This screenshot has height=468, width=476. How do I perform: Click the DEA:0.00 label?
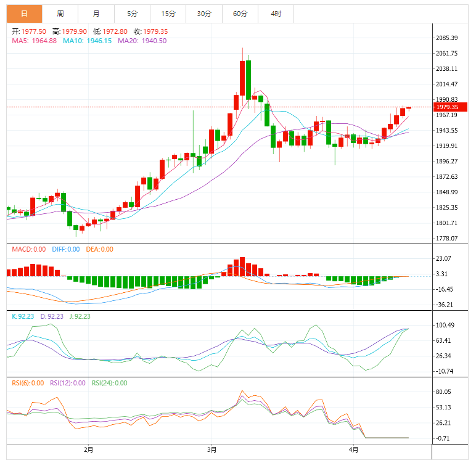(99, 249)
